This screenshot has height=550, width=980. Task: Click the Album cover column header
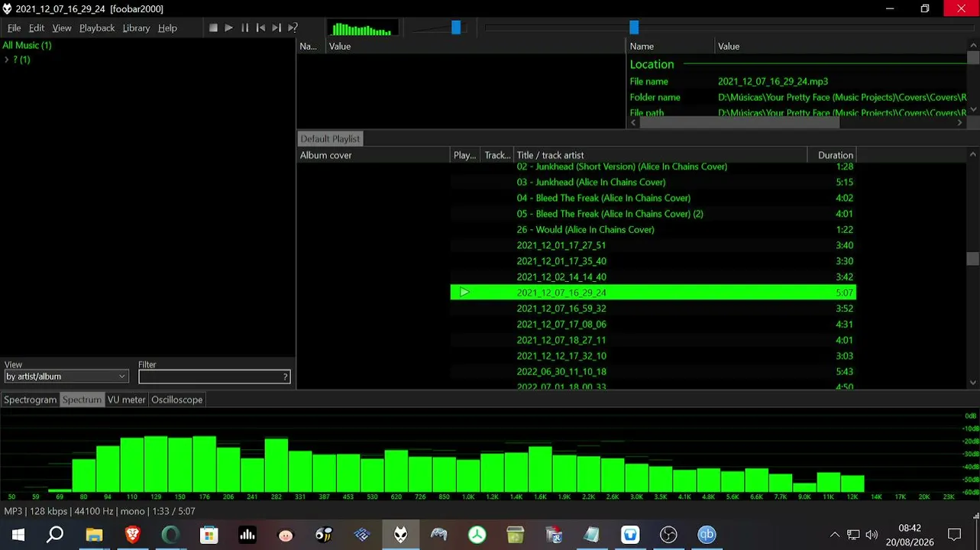tap(374, 155)
